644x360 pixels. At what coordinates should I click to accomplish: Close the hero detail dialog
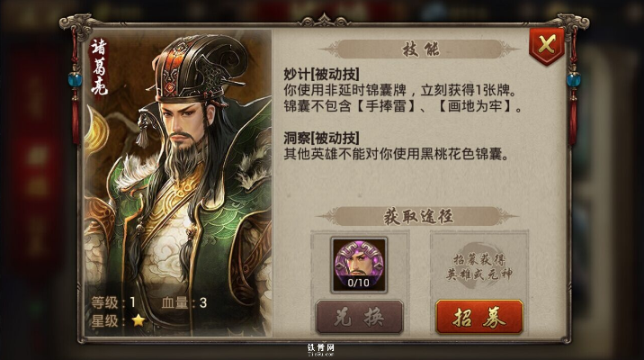coord(547,45)
